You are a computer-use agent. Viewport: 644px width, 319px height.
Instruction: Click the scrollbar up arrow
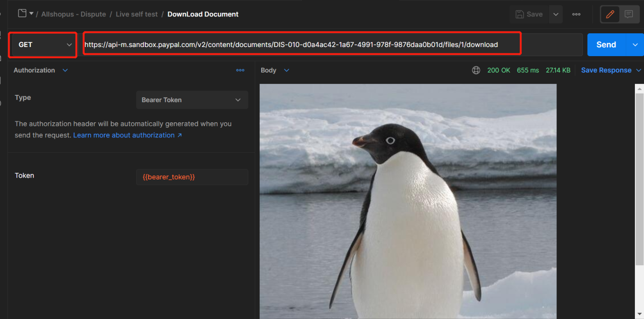coord(639,88)
